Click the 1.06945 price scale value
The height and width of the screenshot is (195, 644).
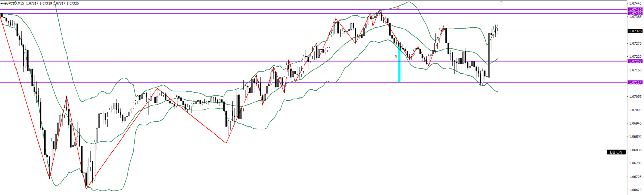(635, 123)
